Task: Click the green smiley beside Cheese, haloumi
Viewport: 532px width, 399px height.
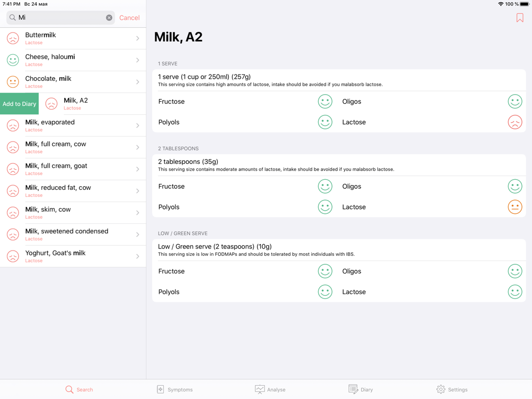Action: pos(13,60)
